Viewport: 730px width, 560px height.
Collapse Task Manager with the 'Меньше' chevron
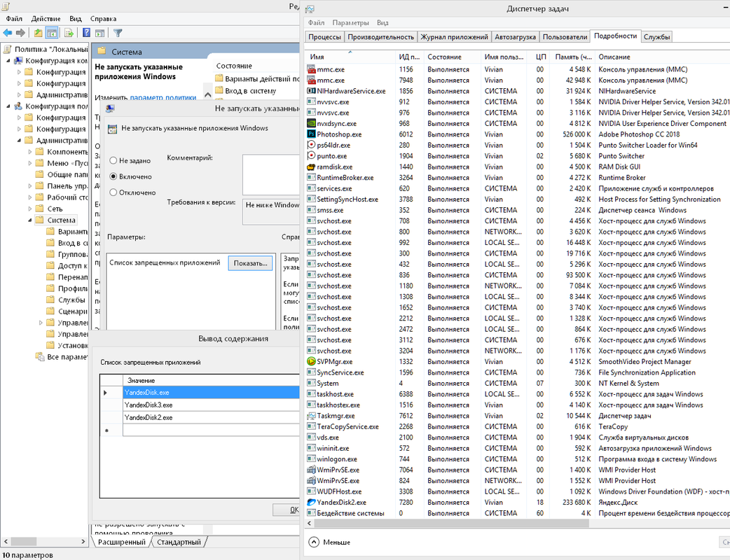[x=315, y=542]
